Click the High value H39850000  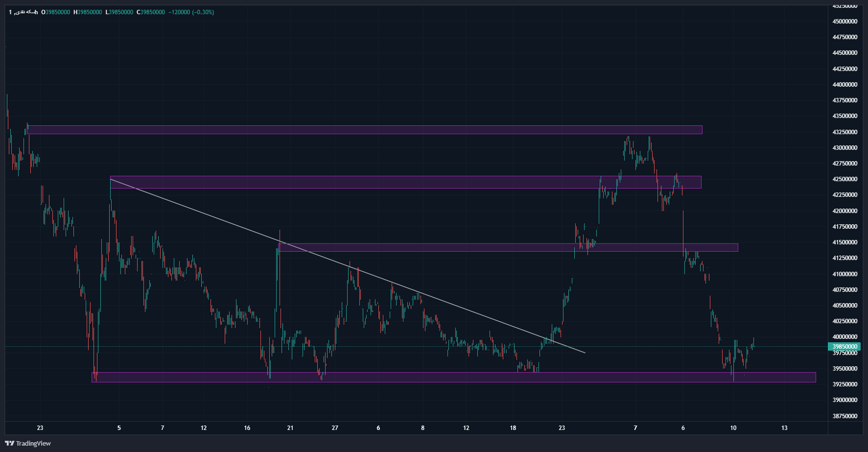coord(88,12)
